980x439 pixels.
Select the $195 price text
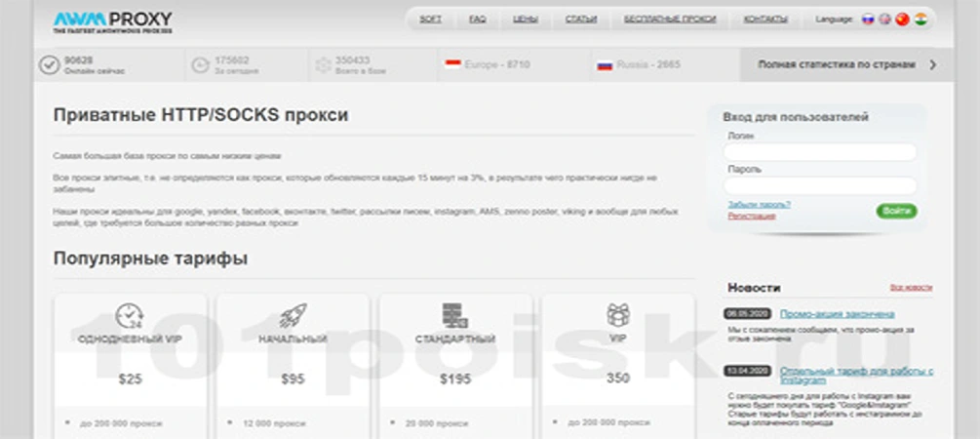click(x=455, y=379)
